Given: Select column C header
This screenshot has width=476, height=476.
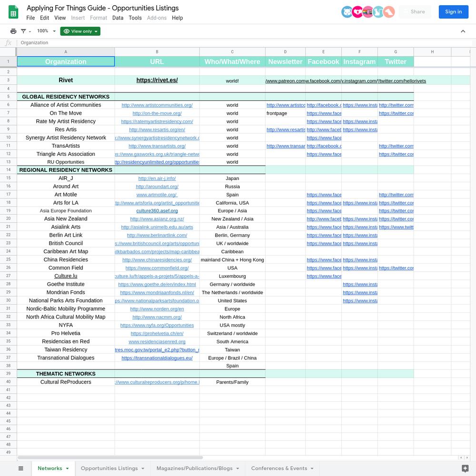Looking at the screenshot, I should pos(232,52).
